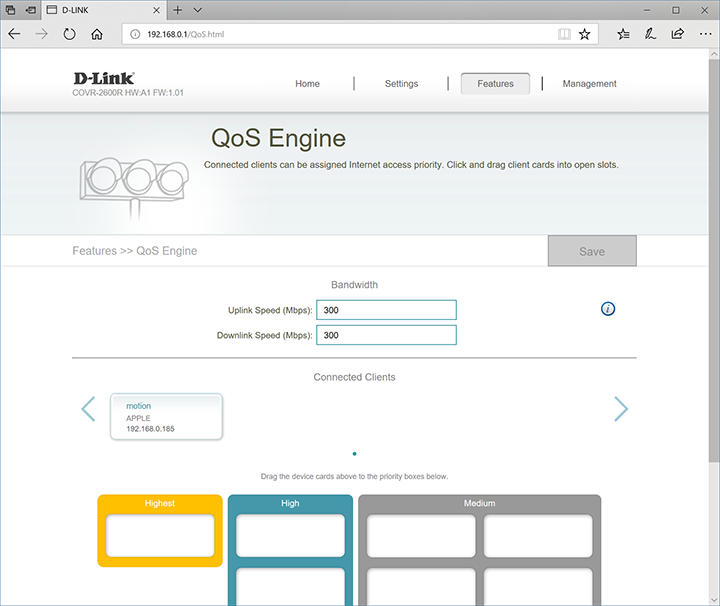The width and height of the screenshot is (720, 606).
Task: Click the blue bandwidth info icon
Action: click(x=608, y=309)
